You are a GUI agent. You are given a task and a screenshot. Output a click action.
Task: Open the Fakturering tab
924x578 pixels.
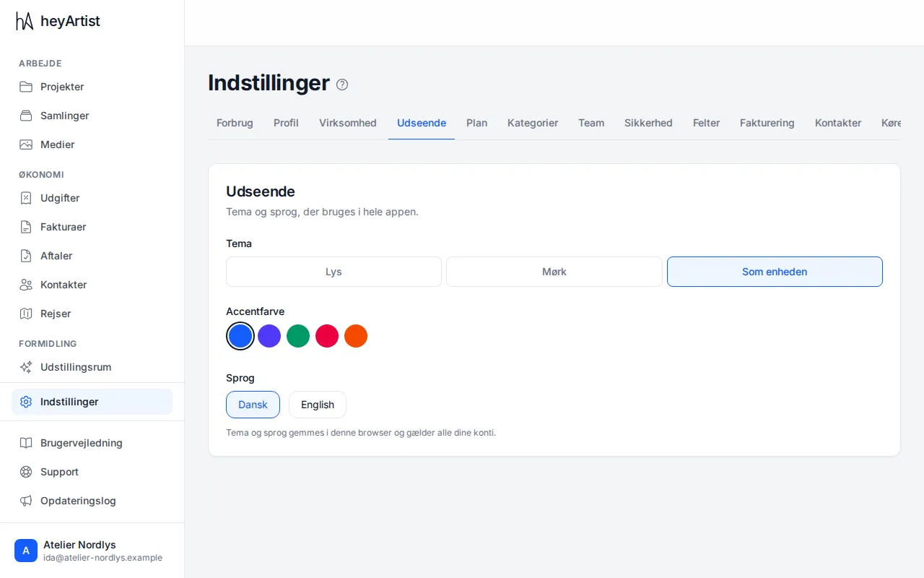tap(767, 123)
